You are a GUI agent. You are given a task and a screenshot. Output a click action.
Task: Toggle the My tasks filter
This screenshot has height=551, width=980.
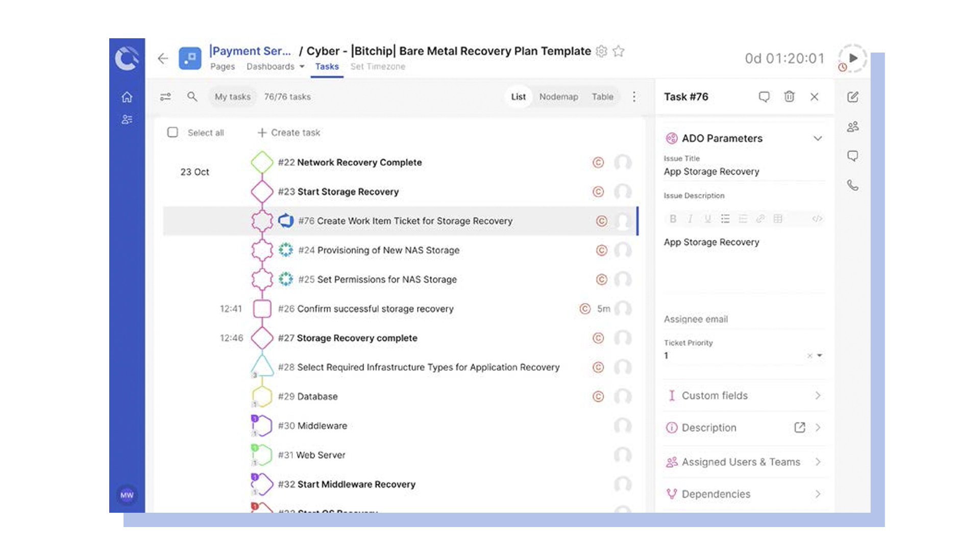(x=232, y=97)
